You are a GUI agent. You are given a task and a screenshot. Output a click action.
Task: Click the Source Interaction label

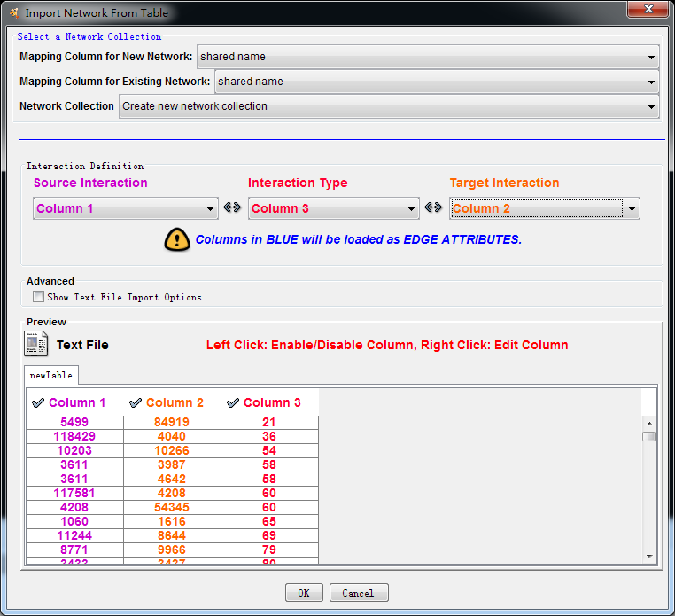pyautogui.click(x=90, y=183)
